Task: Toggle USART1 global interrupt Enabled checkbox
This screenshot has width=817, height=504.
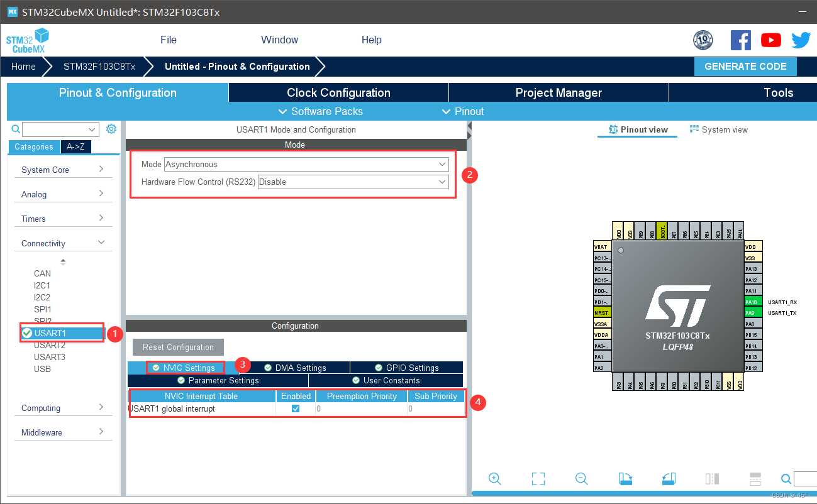Action: pos(296,408)
